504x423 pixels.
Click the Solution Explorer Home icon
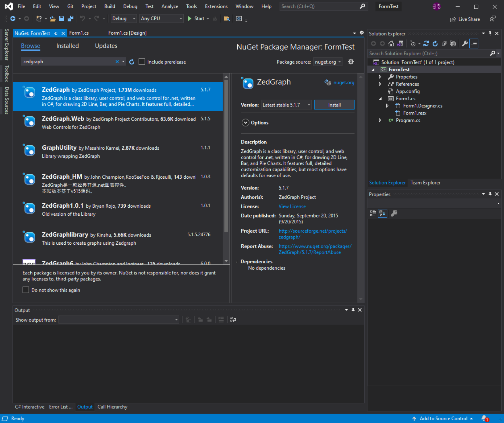[391, 43]
